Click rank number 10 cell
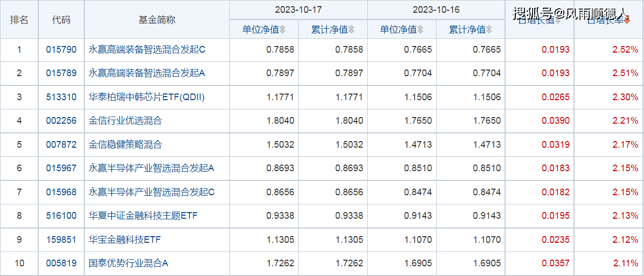 19,263
